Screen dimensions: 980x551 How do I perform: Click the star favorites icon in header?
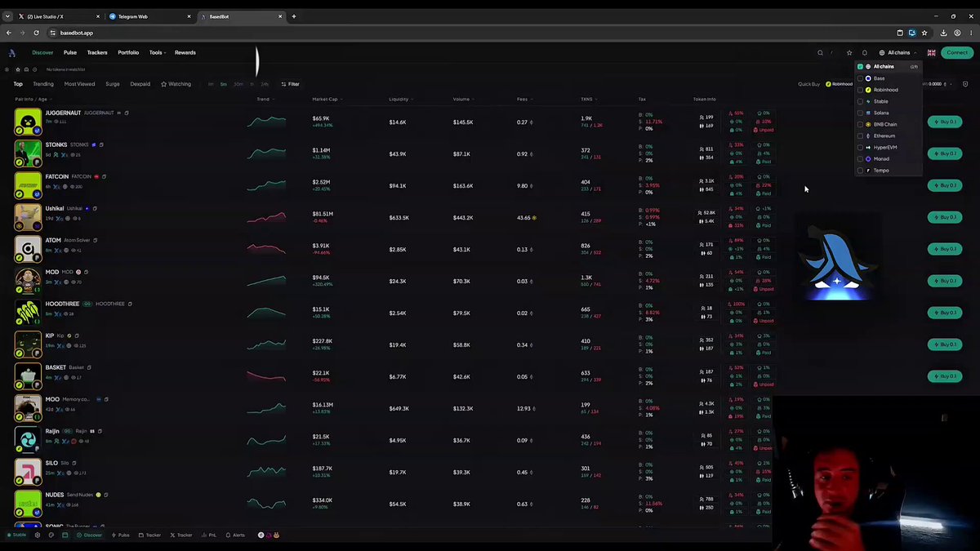849,52
